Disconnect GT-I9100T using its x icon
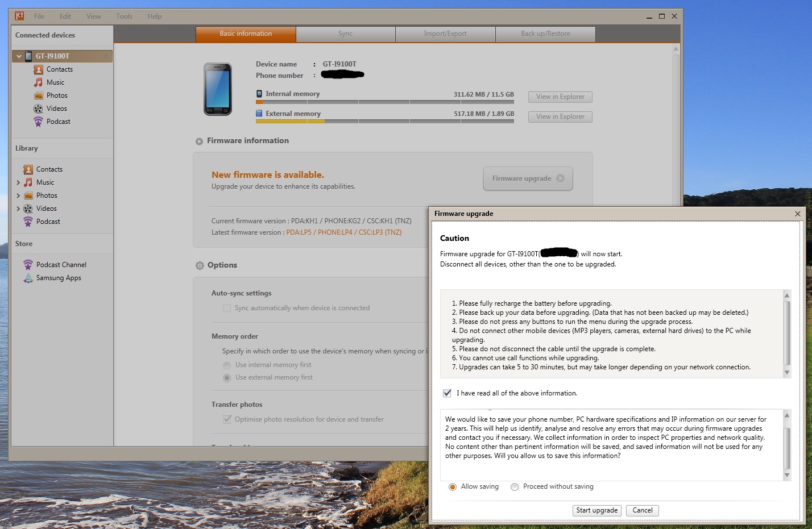The image size is (812, 529). click(x=106, y=56)
